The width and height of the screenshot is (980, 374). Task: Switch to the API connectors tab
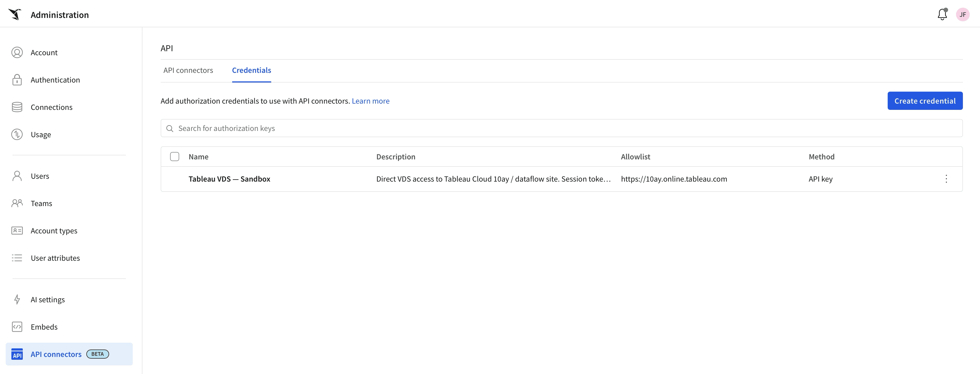click(188, 70)
